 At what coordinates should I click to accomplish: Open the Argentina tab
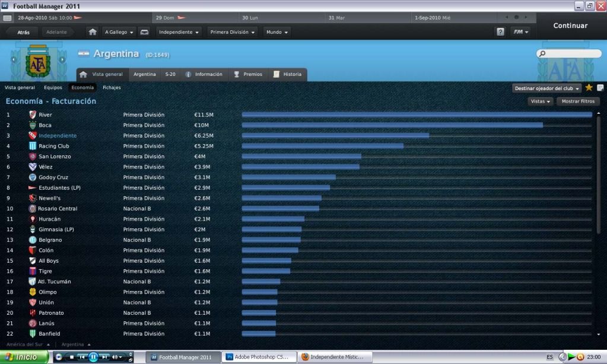tap(144, 74)
